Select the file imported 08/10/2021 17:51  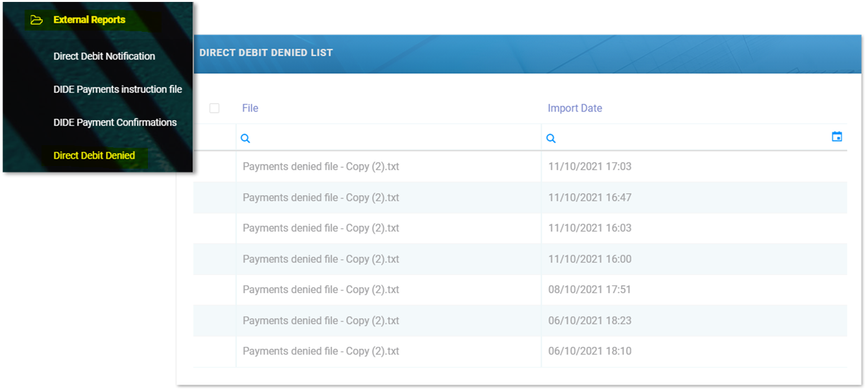(x=320, y=290)
